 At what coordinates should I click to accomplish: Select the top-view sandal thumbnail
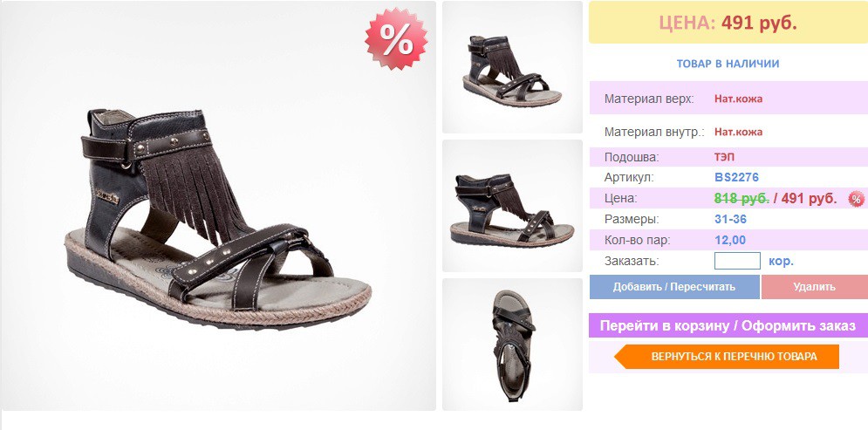coord(512,345)
